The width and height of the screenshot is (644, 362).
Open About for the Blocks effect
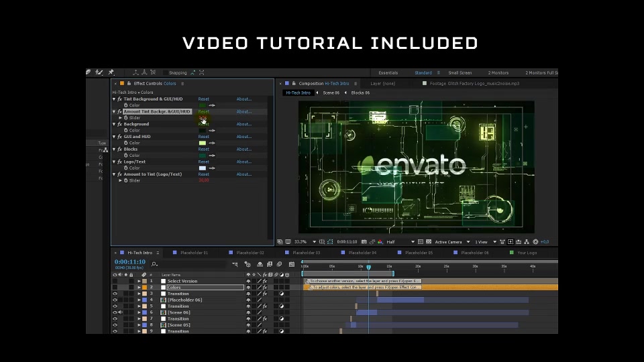coord(244,149)
